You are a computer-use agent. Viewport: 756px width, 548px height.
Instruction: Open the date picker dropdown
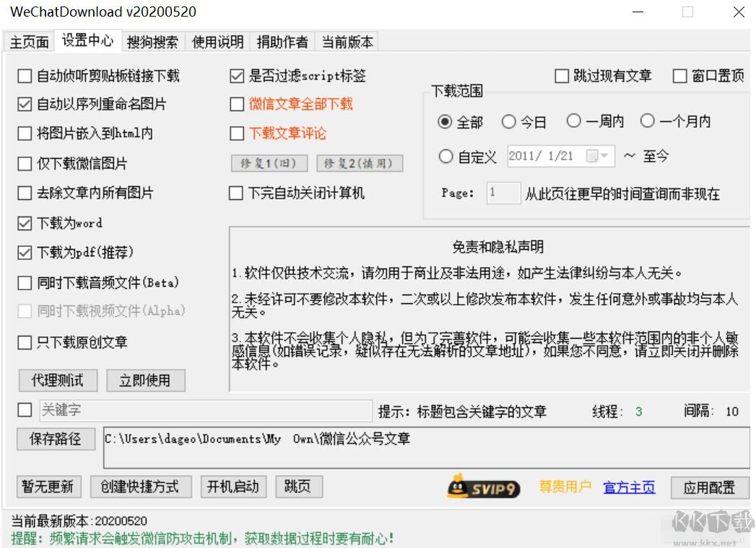click(604, 155)
